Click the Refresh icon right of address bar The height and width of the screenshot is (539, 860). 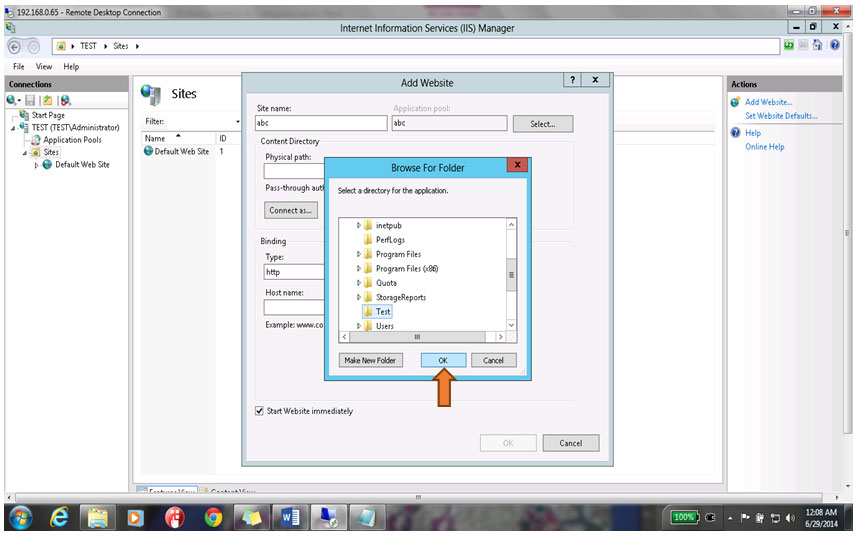pos(789,46)
